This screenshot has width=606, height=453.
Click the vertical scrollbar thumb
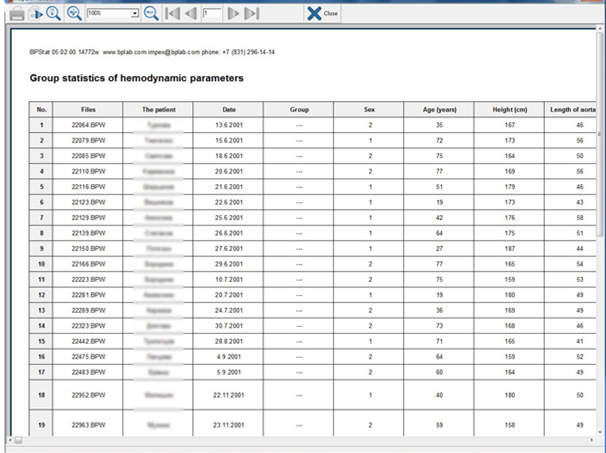[x=600, y=134]
